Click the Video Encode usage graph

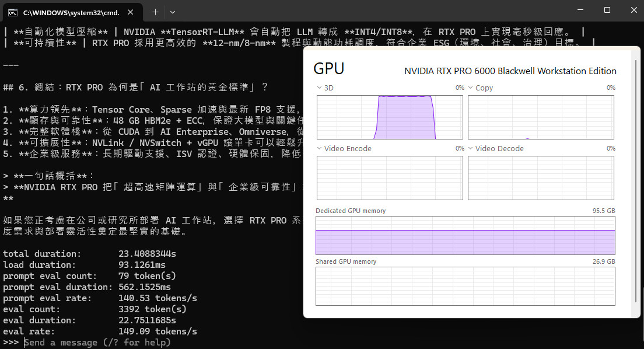390,178
